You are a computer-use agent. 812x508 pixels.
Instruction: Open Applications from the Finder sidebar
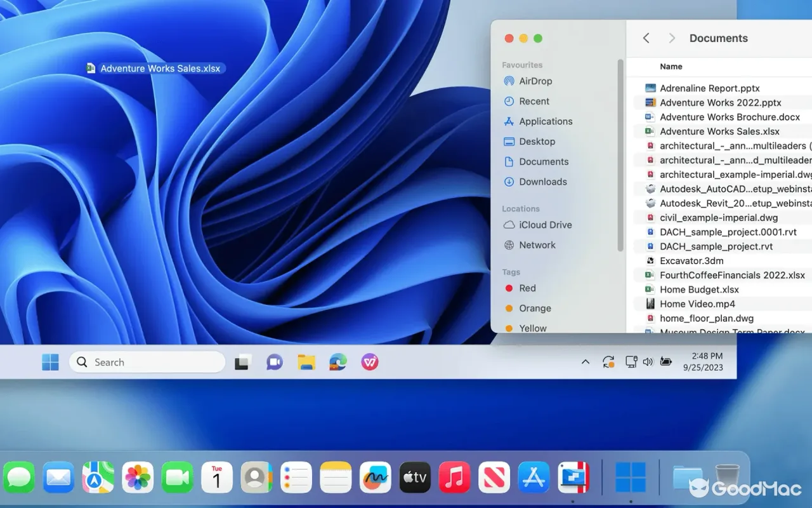click(x=538, y=121)
